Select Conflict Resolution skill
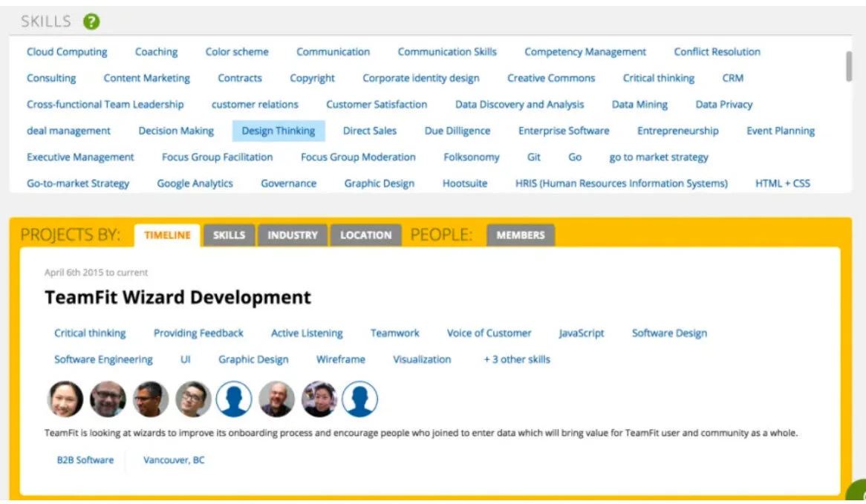Image resolution: width=866 pixels, height=504 pixels. (x=717, y=52)
